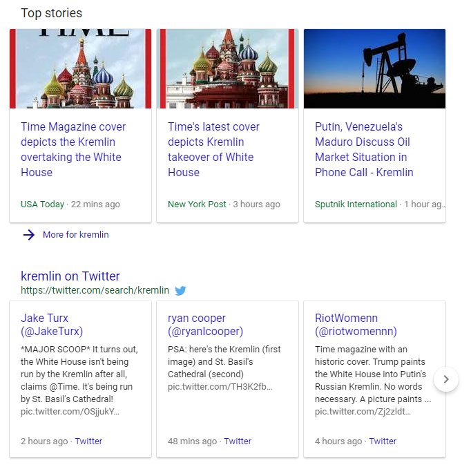Click the 3 hours ago timestamp
This screenshot has height=476, width=471.
(x=256, y=204)
